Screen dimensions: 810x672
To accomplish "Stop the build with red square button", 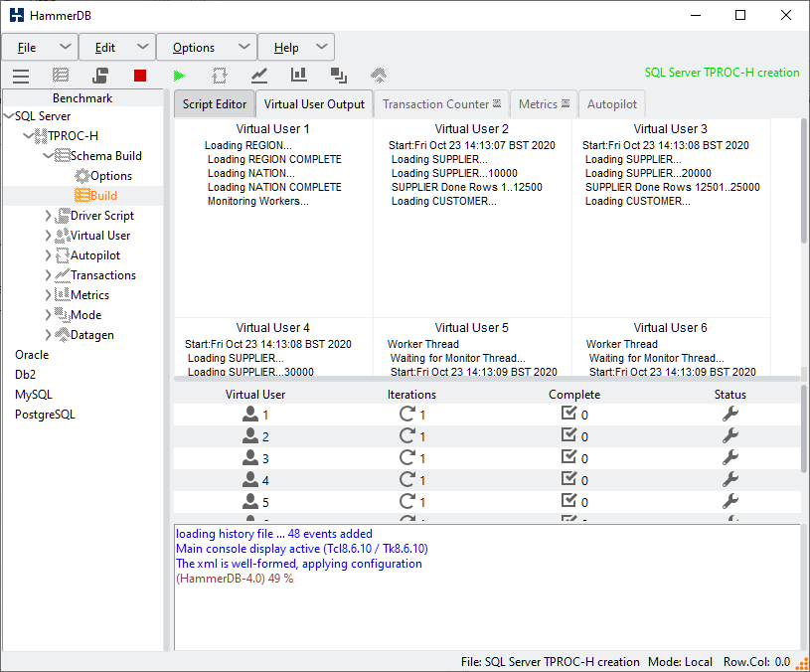I will [140, 76].
